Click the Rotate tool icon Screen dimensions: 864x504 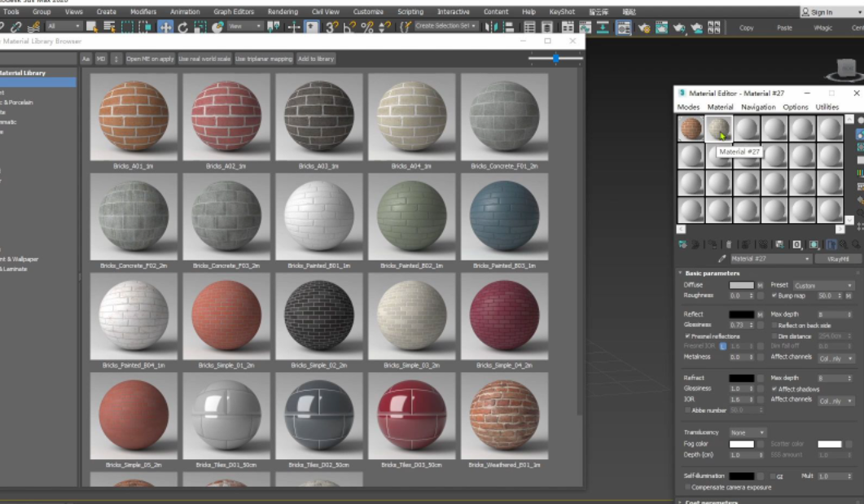pos(182,27)
